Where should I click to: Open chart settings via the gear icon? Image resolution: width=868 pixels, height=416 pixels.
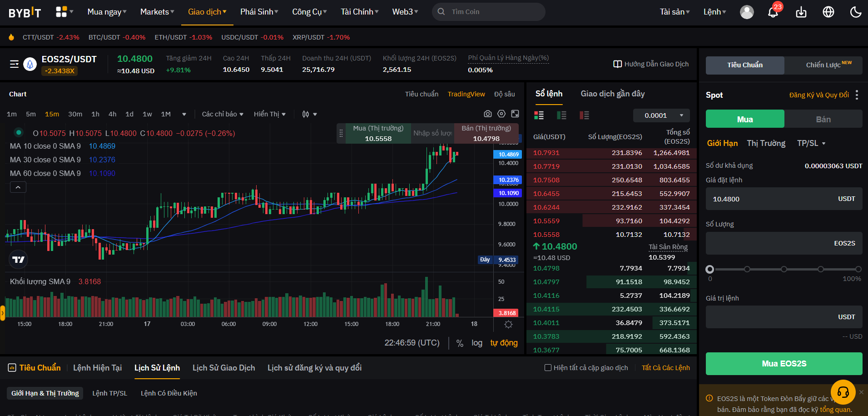(x=501, y=114)
